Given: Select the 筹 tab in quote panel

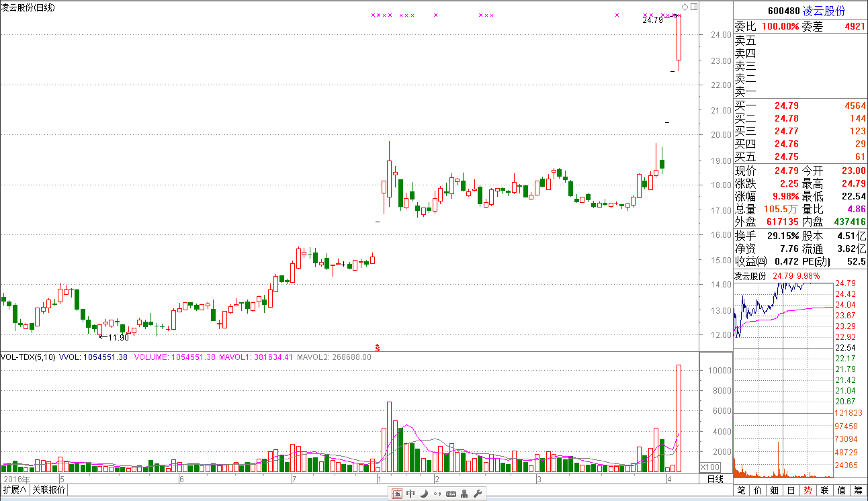Looking at the screenshot, I should [859, 490].
